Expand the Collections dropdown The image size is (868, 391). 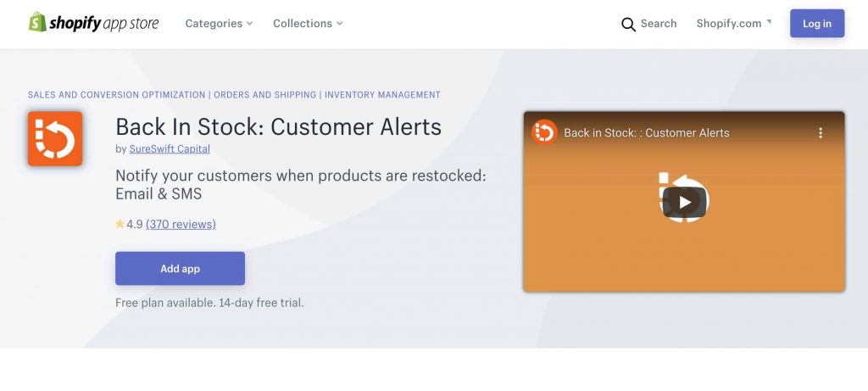(x=308, y=23)
